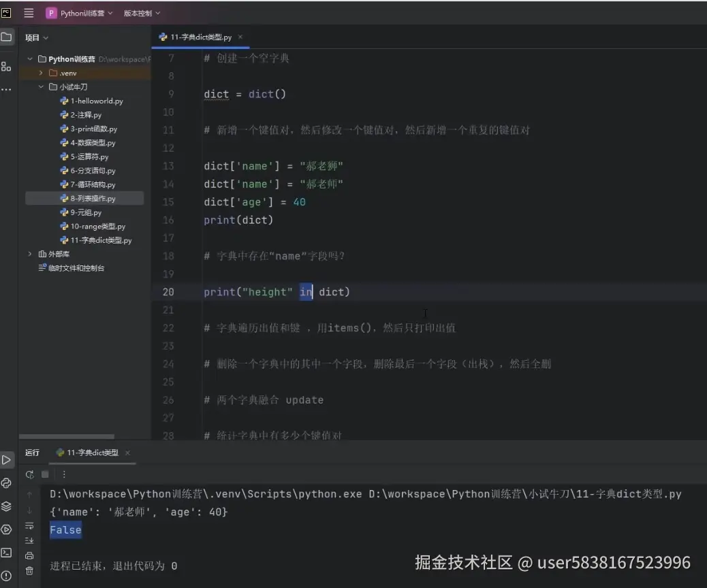Open the Services tool window
Image resolution: width=707 pixels, height=588 pixels.
(7, 506)
